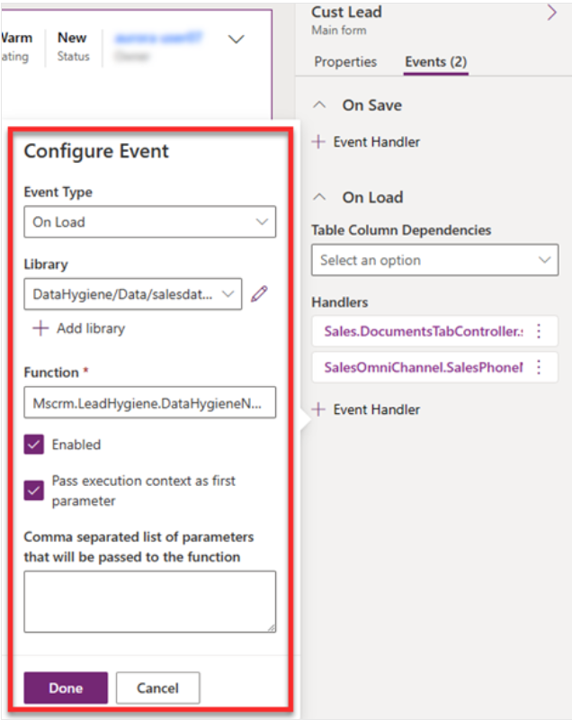The image size is (572, 728).
Task: Click the plus icon for Add library
Action: click(40, 328)
